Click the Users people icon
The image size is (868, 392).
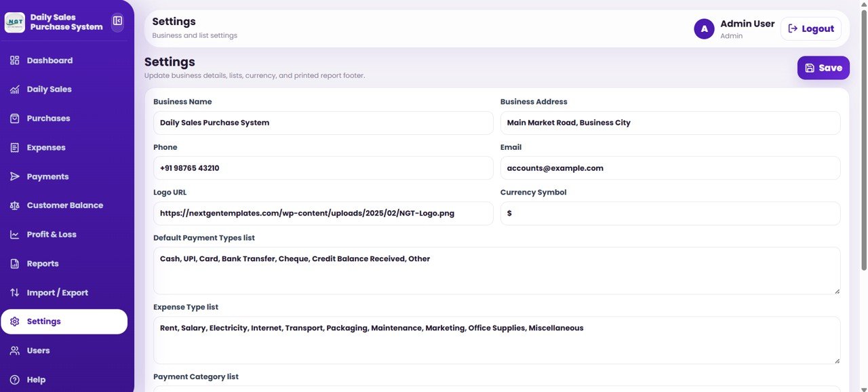tap(15, 351)
